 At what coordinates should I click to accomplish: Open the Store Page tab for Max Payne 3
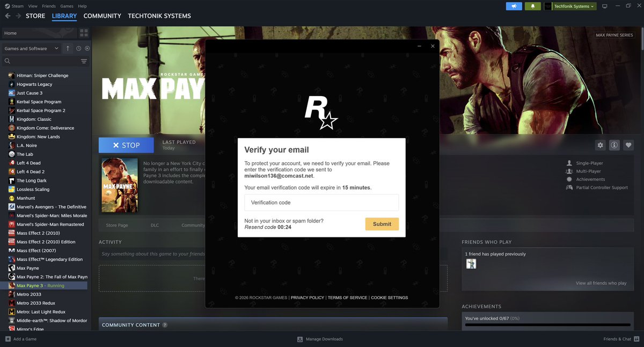117,225
